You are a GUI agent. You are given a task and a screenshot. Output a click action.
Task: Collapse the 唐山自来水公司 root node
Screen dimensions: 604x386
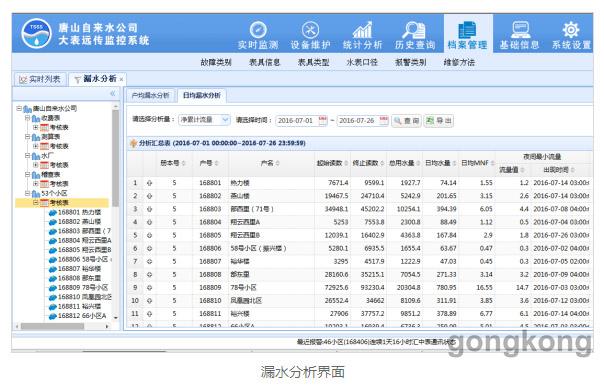point(19,108)
